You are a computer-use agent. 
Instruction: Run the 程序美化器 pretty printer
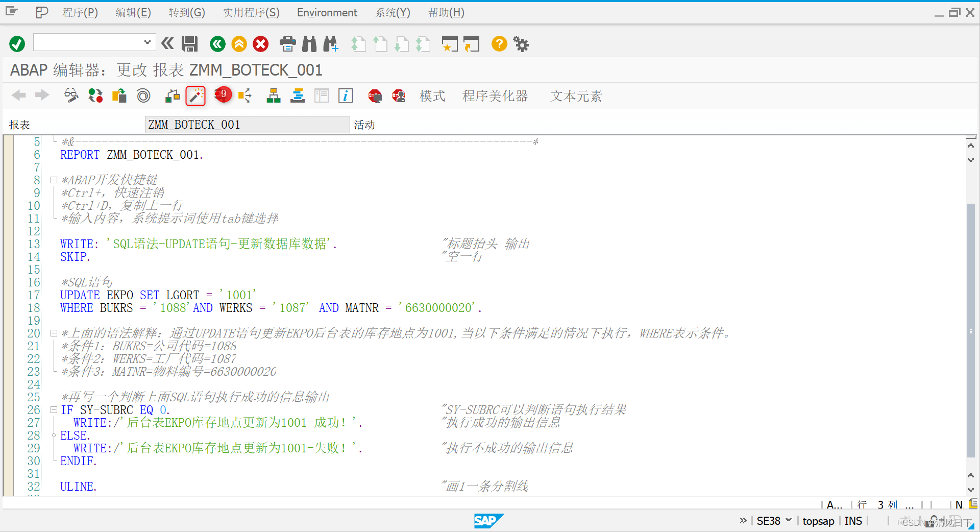click(x=494, y=96)
